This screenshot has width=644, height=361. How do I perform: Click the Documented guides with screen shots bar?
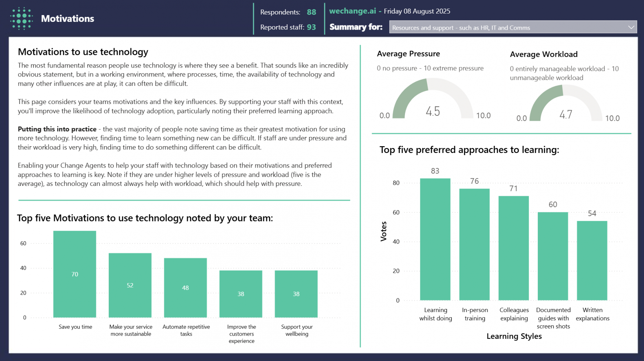tap(553, 256)
